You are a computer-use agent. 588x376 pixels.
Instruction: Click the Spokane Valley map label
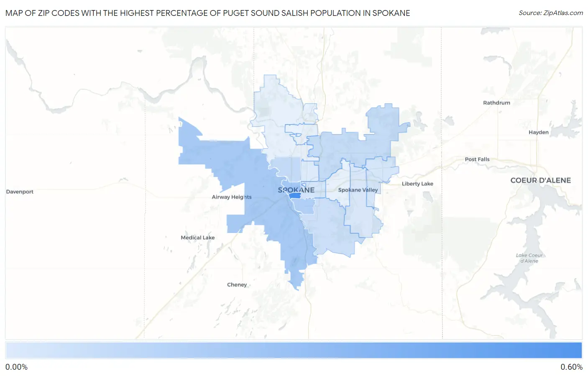[358, 190]
